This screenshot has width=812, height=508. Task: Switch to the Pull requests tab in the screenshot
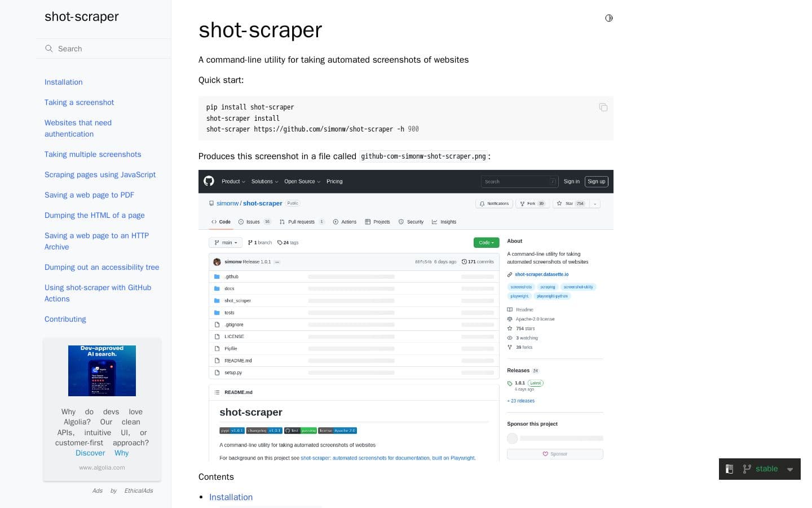coord(302,221)
